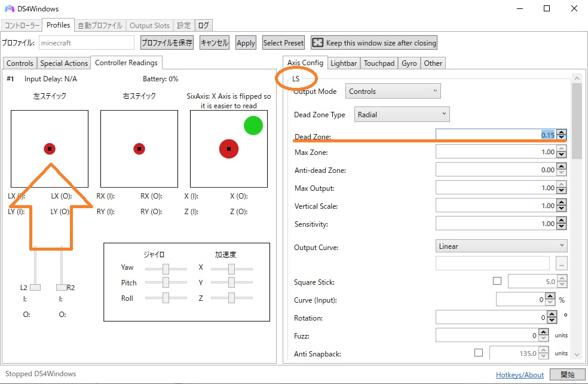Open the Special Actions tab
The width and height of the screenshot is (588, 384).
(x=64, y=63)
